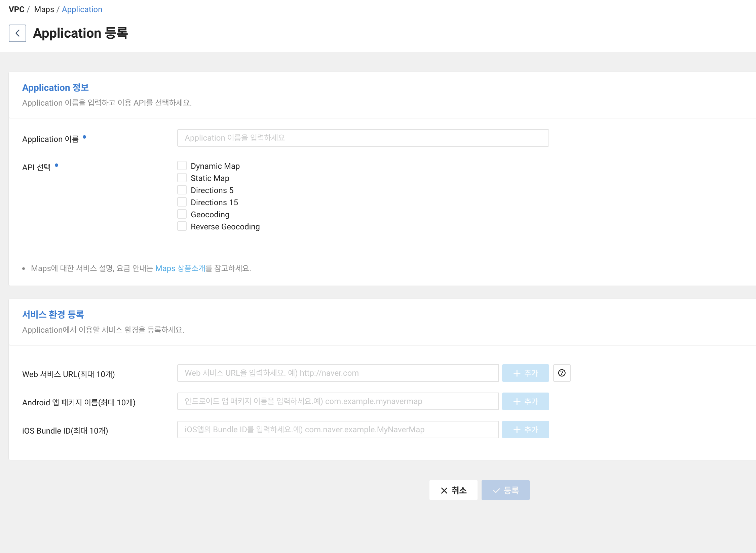Enable the Geocoding API checkbox

182,214
